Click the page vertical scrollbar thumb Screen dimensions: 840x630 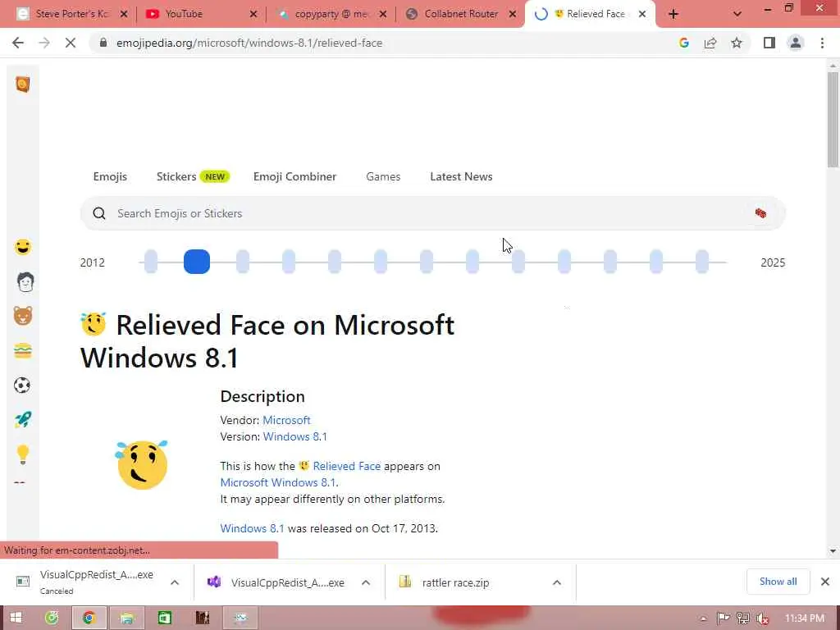833,120
